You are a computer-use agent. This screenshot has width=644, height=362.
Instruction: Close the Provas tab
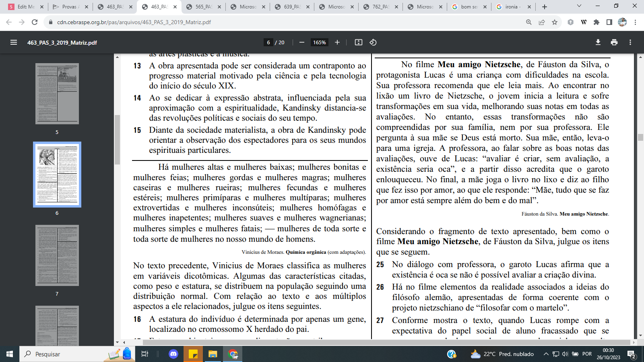coord(86,7)
